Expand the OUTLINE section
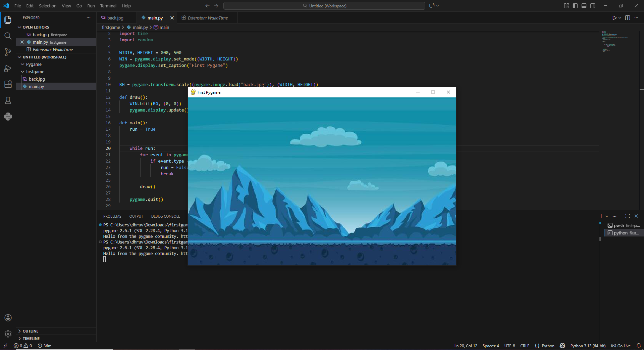The height and width of the screenshot is (350, 644). click(30, 331)
